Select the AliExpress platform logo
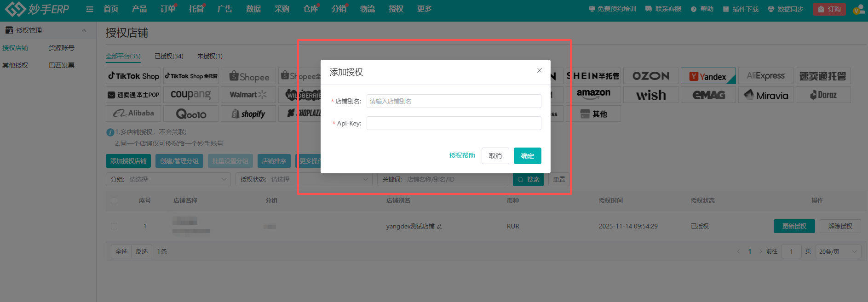The width and height of the screenshot is (868, 302). 766,76
